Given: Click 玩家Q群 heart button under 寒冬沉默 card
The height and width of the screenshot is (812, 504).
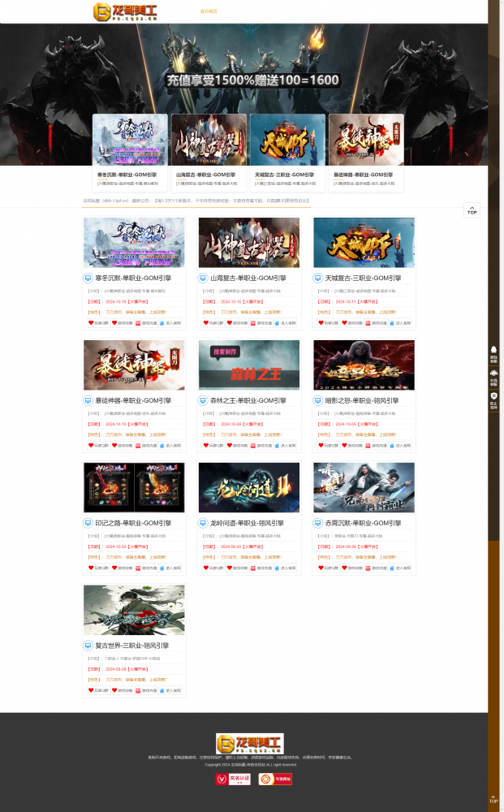Looking at the screenshot, I should (98, 323).
